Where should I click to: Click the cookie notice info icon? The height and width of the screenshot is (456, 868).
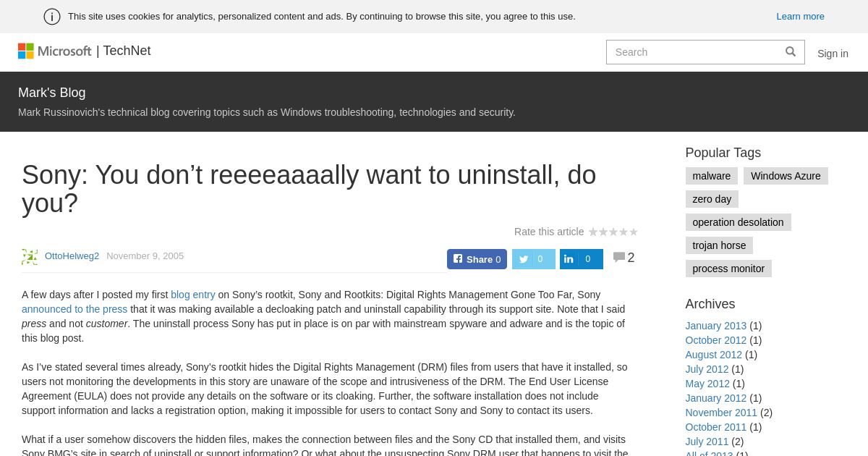[52, 17]
